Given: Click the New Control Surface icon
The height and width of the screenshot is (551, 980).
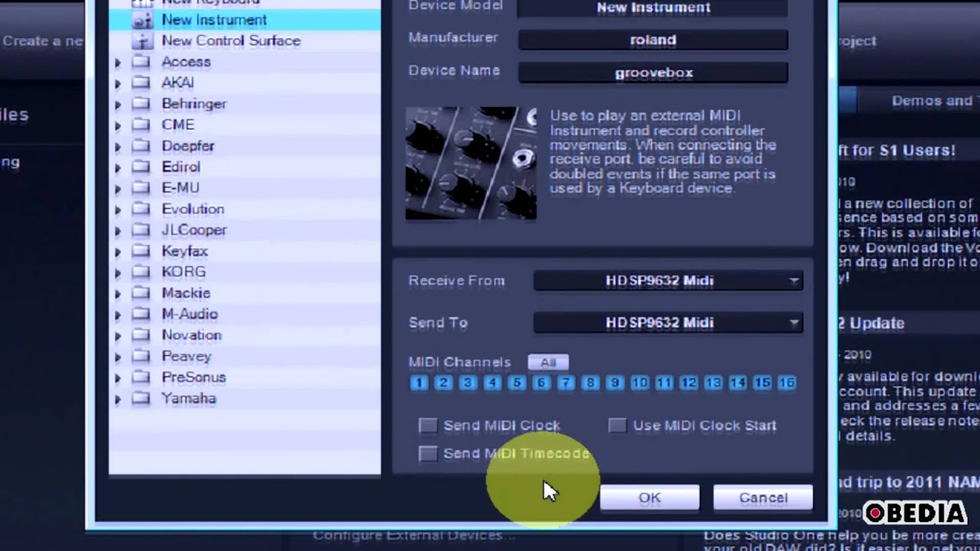Looking at the screenshot, I should (x=142, y=41).
